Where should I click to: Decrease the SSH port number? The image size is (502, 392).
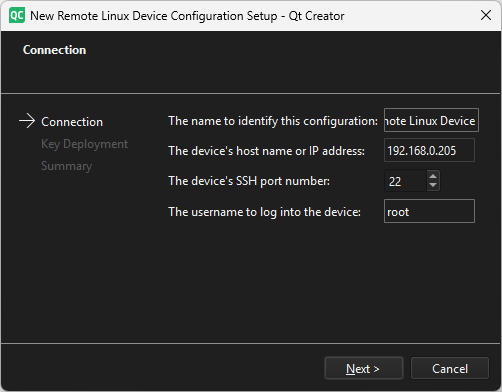pyautogui.click(x=433, y=186)
